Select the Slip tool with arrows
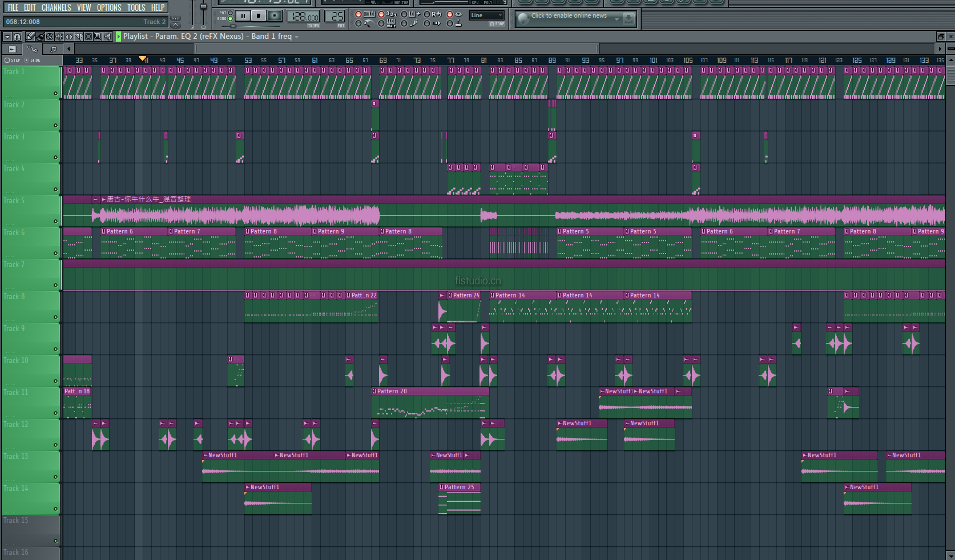Screen dimensions: 955x560 pos(69,37)
